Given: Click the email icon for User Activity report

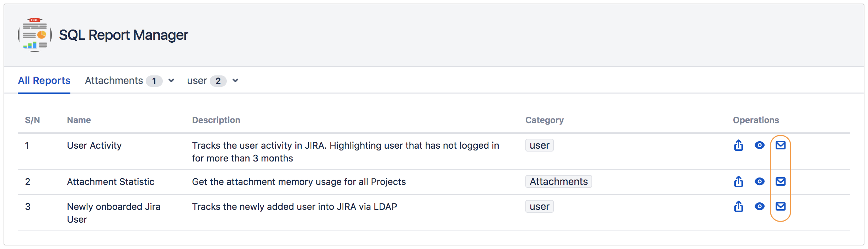Looking at the screenshot, I should [x=780, y=145].
